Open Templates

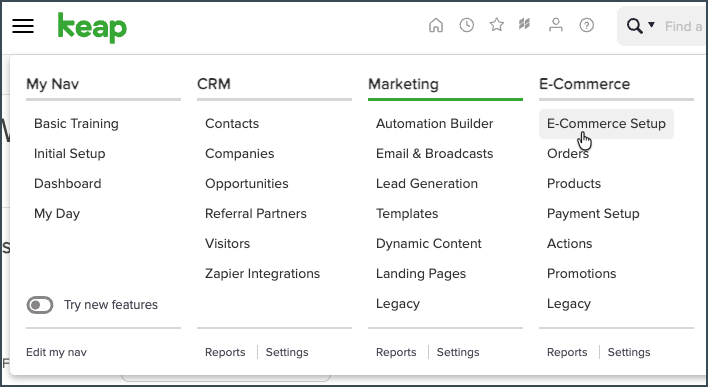click(x=407, y=214)
